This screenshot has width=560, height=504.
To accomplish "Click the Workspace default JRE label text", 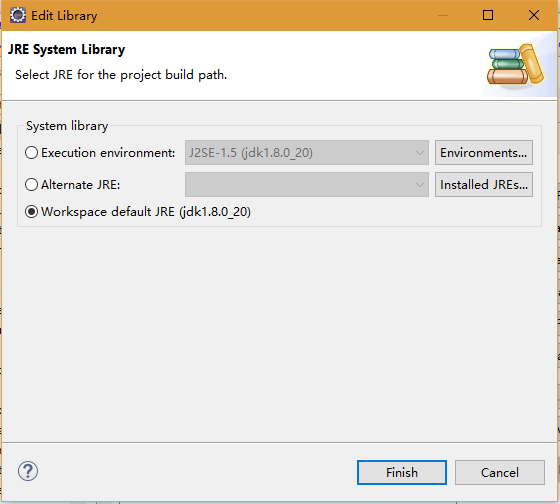I will (146, 212).
